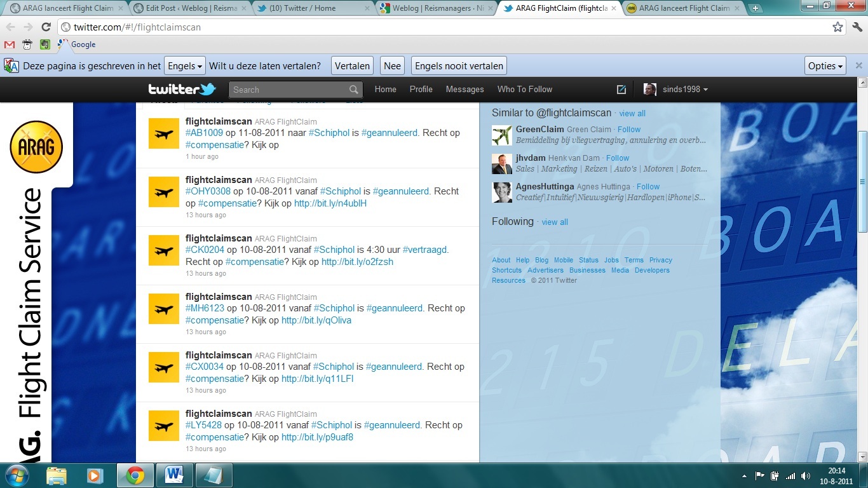Open Windows Start button
Screen dimensions: 868x488
pos(16,475)
